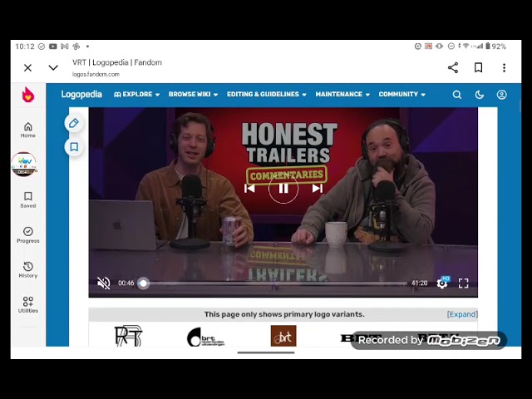532x399 pixels.
Task: Skip to next video
Action: [318, 189]
